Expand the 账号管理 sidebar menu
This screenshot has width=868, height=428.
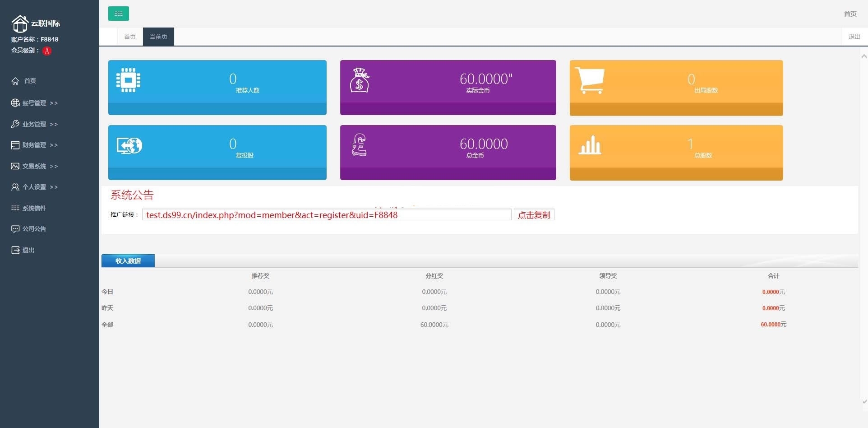click(35, 103)
